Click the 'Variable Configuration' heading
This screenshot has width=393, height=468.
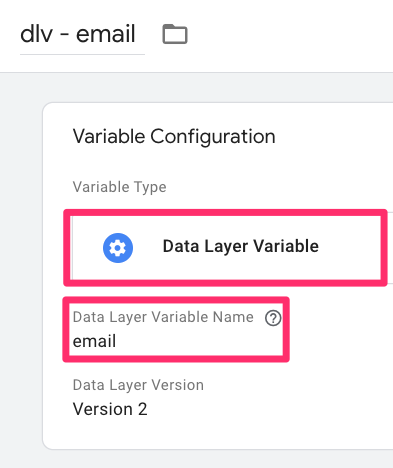174,137
